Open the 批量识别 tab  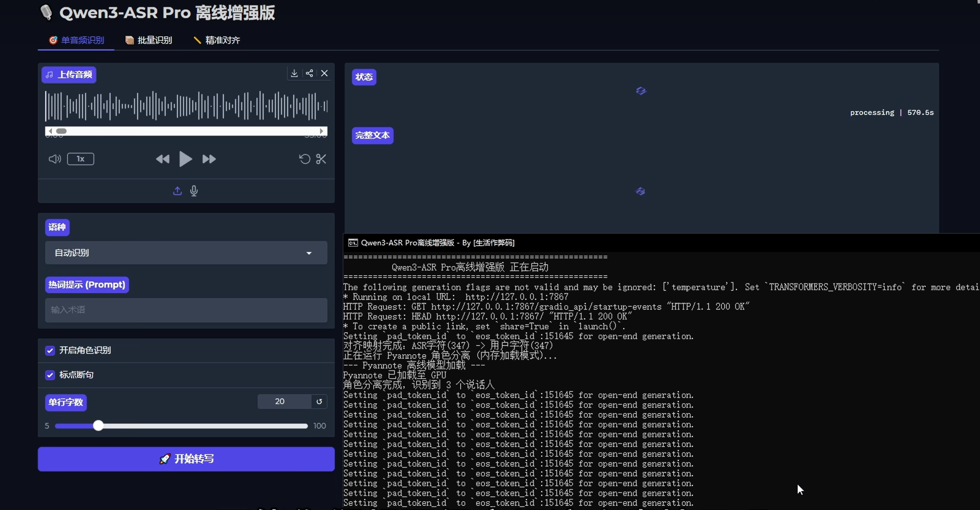click(149, 40)
